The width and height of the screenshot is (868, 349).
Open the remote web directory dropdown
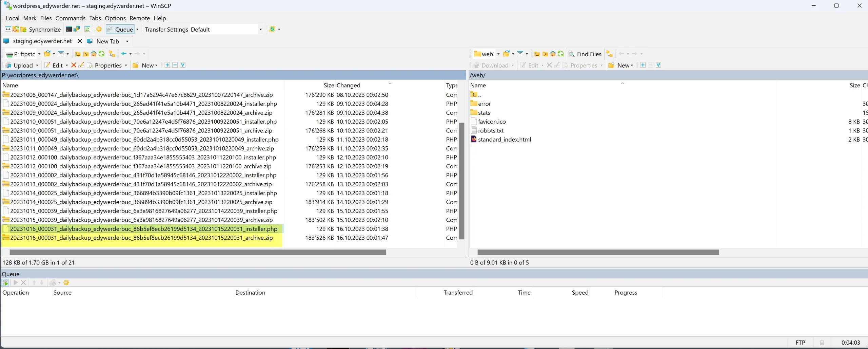coord(498,54)
